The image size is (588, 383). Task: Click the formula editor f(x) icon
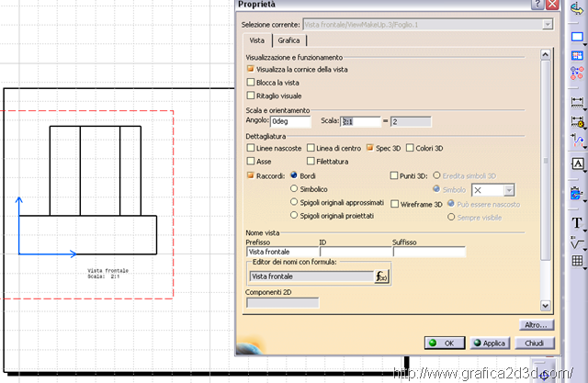(x=381, y=276)
